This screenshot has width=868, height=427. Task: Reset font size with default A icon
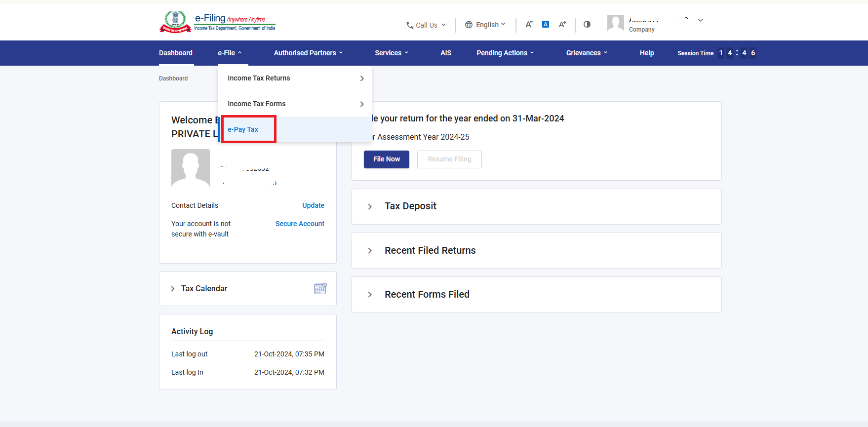pyautogui.click(x=546, y=24)
